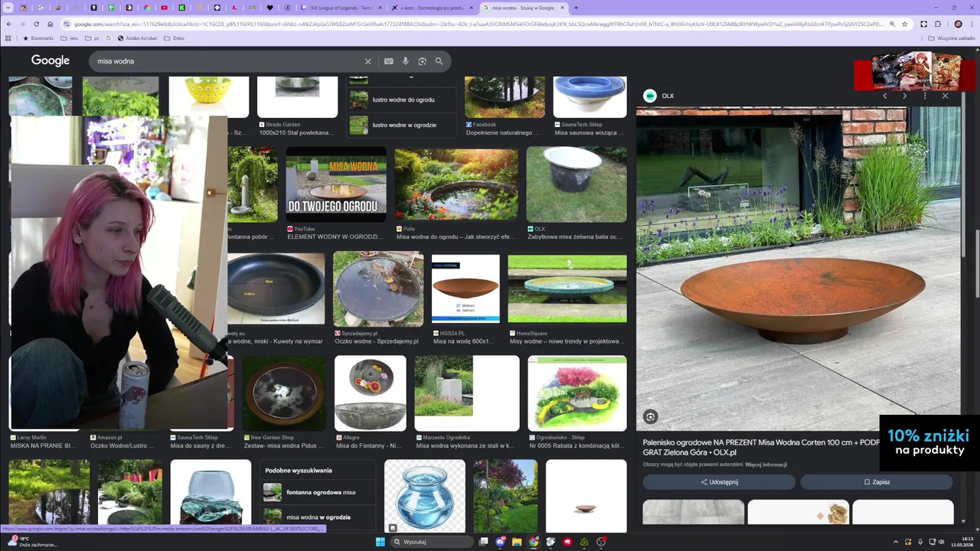
Task: Bookmark this page with the star icon
Action: [905, 24]
